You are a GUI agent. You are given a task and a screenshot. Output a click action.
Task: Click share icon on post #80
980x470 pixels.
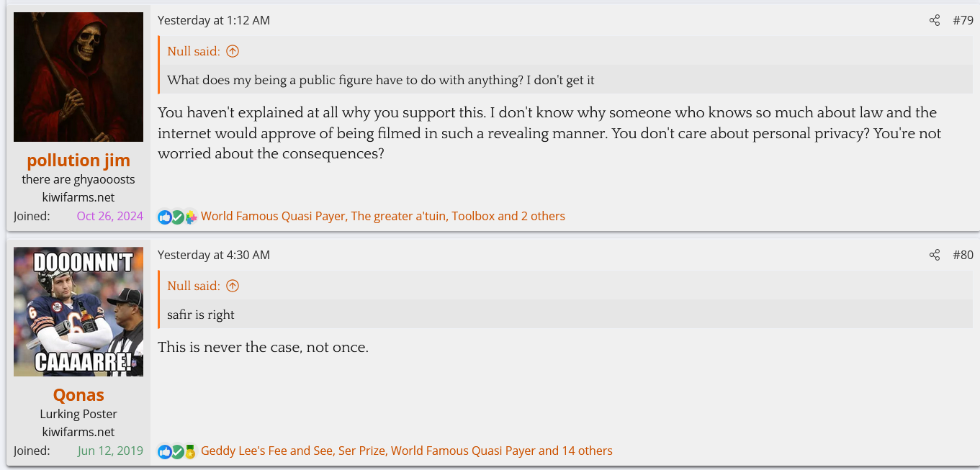[934, 255]
